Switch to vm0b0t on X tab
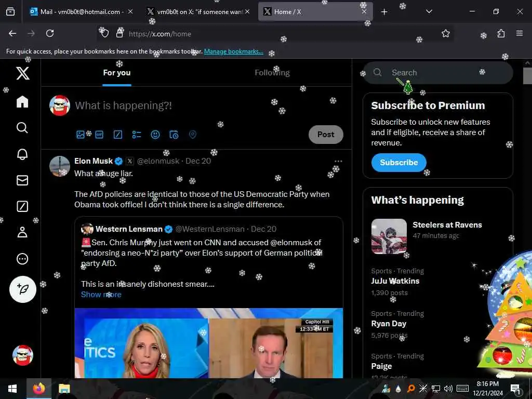Screen dimensions: 532x399 click(x=199, y=11)
